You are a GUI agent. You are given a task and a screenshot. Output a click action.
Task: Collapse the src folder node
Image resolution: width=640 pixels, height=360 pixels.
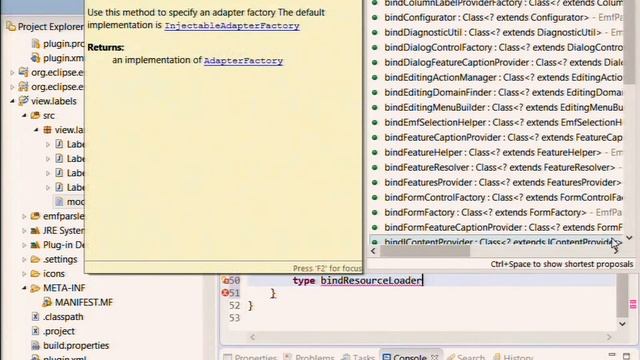[24, 116]
